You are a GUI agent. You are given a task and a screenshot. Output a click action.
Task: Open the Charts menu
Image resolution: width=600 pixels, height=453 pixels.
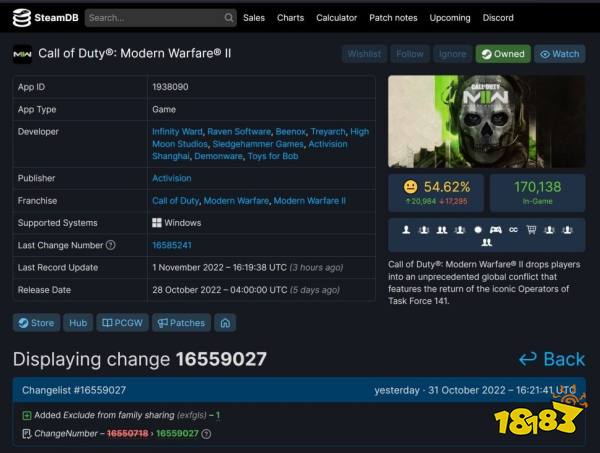click(290, 18)
